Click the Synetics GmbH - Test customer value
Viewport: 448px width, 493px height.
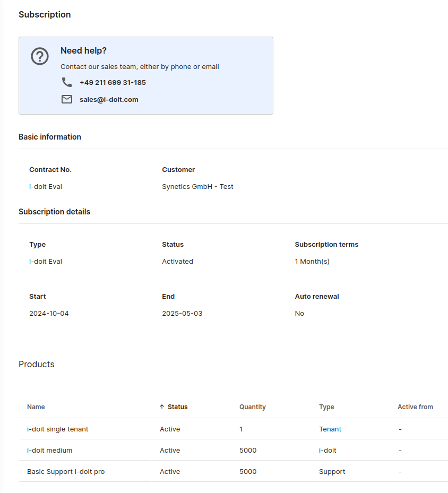point(197,187)
